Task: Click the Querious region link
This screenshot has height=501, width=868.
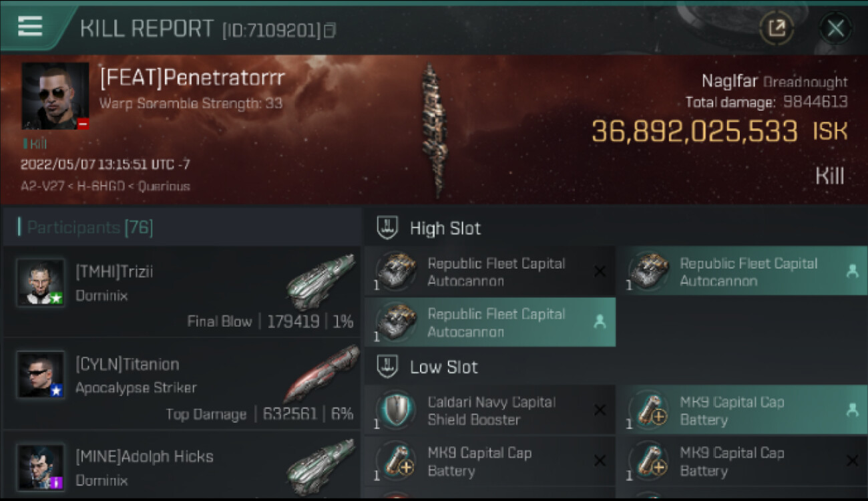Action: pos(164,186)
